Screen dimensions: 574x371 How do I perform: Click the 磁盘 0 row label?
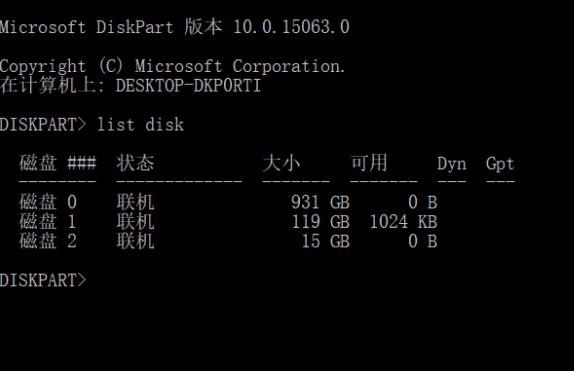[48, 202]
